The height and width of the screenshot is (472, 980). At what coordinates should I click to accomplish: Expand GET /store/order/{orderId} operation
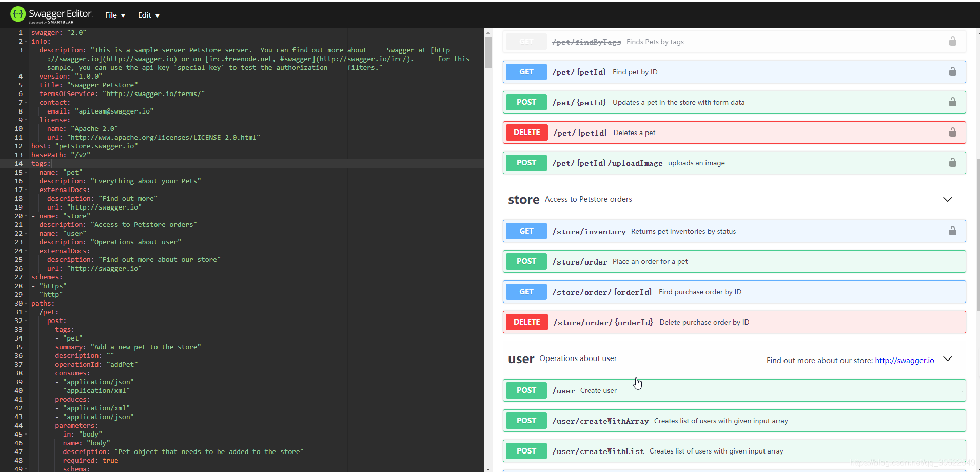[734, 292]
